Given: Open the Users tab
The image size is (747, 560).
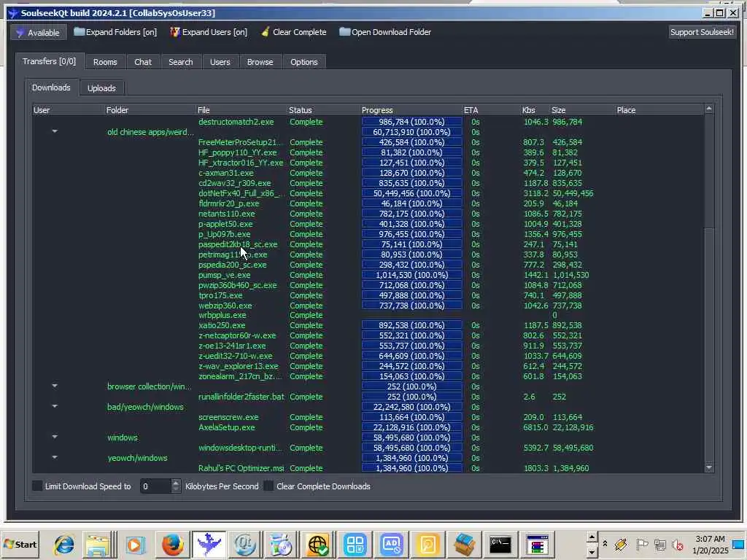Looking at the screenshot, I should (x=220, y=62).
